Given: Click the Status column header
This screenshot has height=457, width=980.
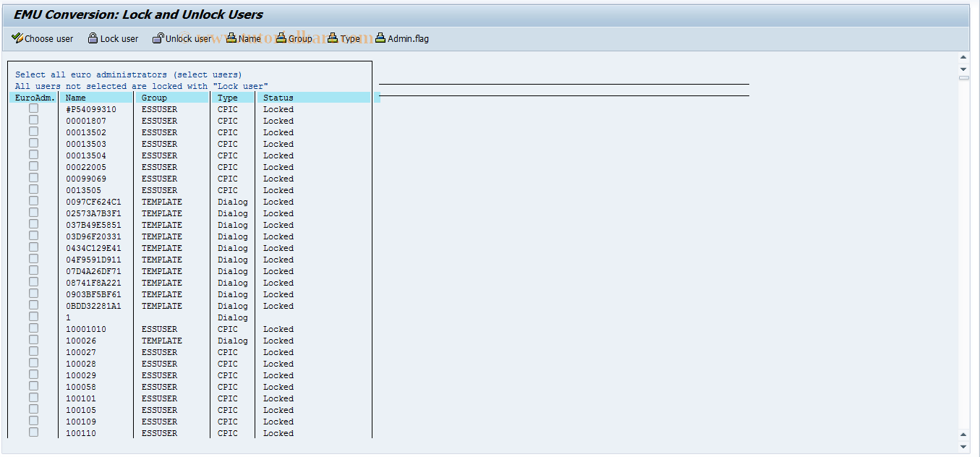Looking at the screenshot, I should coord(278,98).
